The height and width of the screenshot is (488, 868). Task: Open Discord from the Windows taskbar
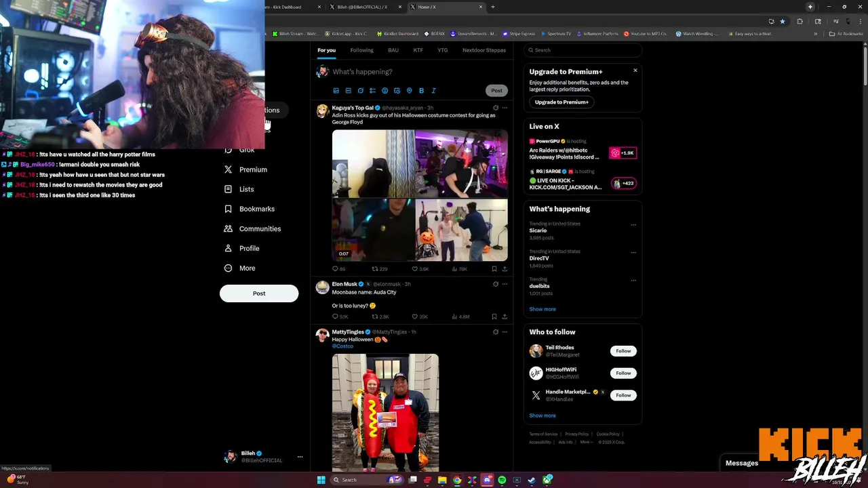[487, 480]
